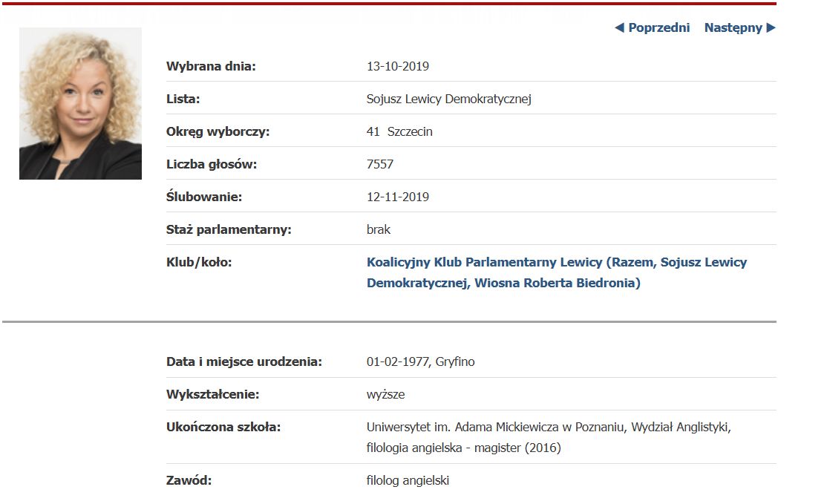The image size is (827, 504).
Task: Click the left arrow before Poprzedni
Action: click(621, 27)
